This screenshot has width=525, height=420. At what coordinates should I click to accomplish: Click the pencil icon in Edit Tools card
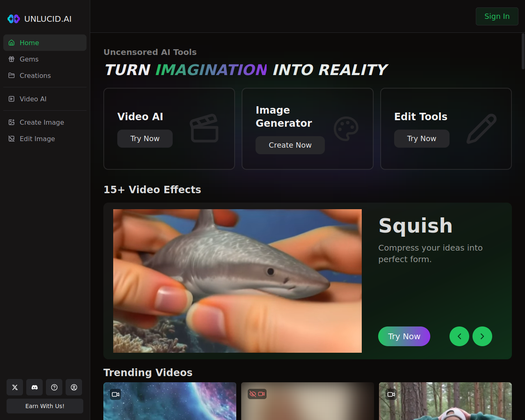point(482,129)
